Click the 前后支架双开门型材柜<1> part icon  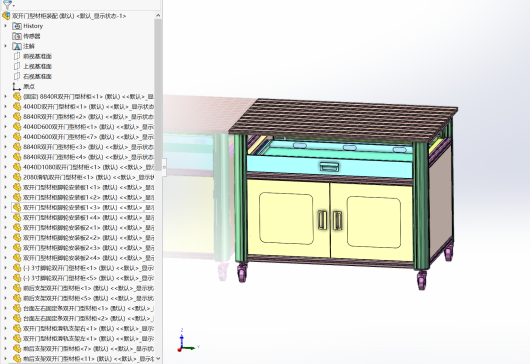pyautogui.click(x=17, y=288)
